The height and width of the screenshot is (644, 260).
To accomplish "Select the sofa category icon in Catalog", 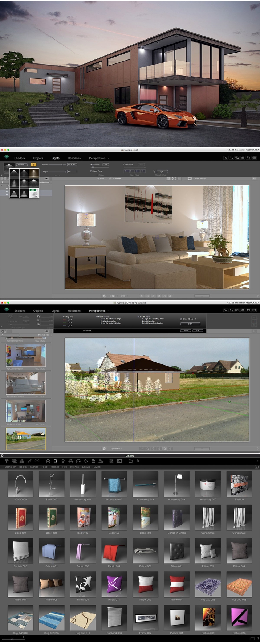I will pyautogui.click(x=48, y=461).
